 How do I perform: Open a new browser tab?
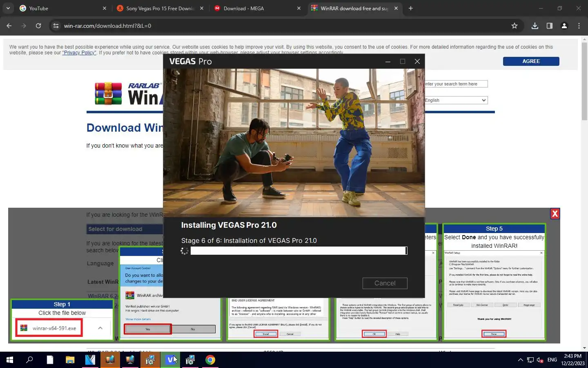(411, 8)
